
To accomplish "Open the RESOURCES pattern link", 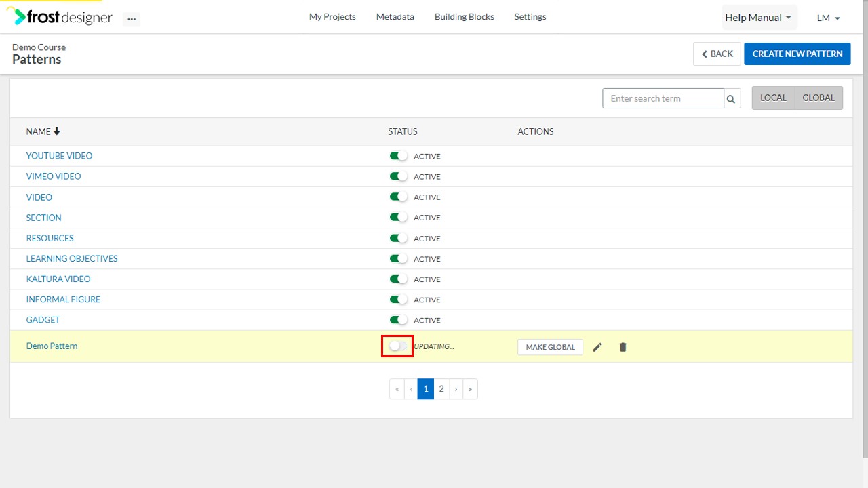I will pos(50,238).
